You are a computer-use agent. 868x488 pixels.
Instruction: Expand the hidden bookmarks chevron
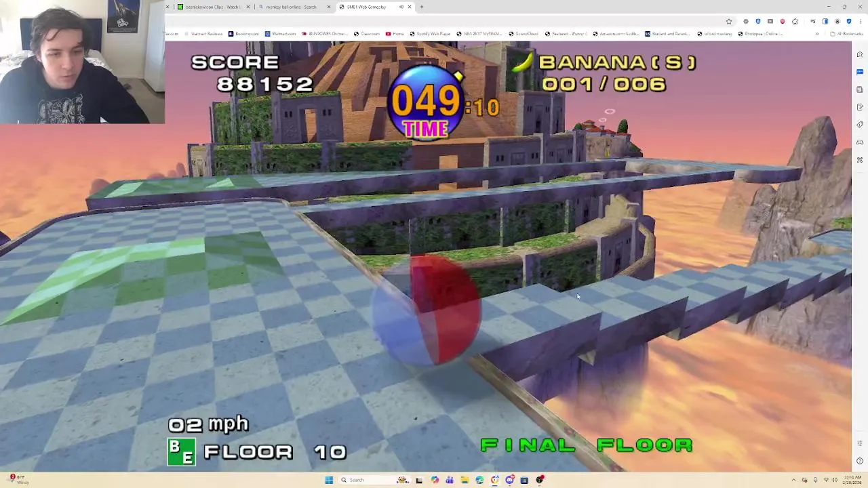coord(817,34)
